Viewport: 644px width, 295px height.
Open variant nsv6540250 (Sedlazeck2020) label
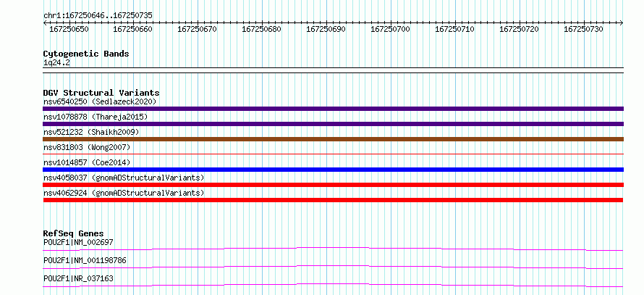tap(100, 101)
